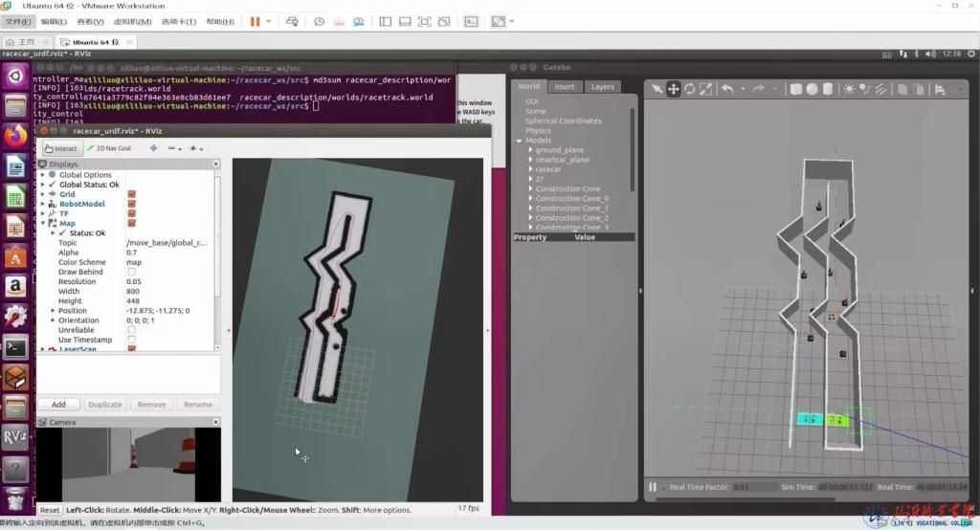This screenshot has height=530, width=980.
Task: Open Firefox from the Ubuntu dock
Action: pyautogui.click(x=15, y=136)
